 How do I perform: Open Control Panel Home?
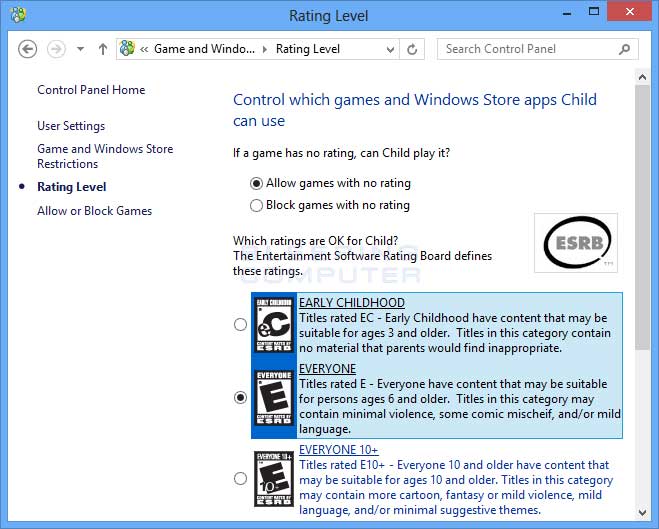91,90
